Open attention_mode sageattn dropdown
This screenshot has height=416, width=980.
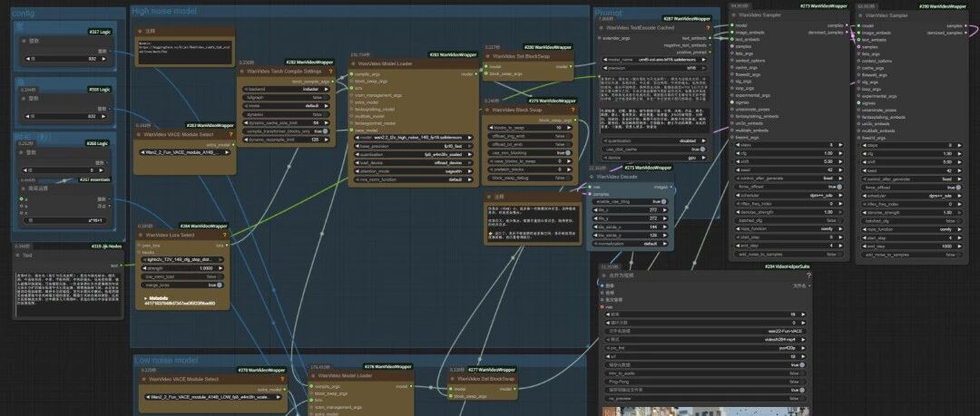pos(414,170)
